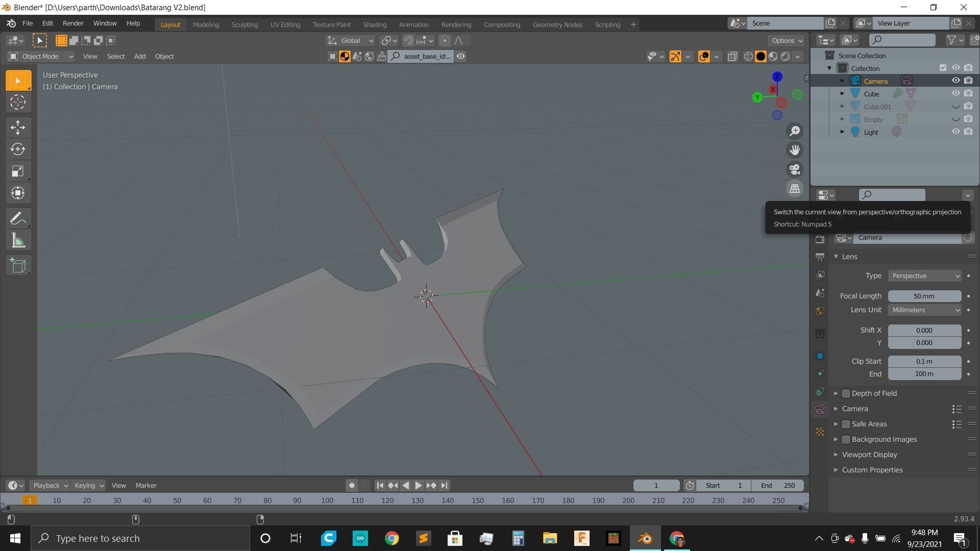Activate the Move tool

pyautogui.click(x=18, y=127)
